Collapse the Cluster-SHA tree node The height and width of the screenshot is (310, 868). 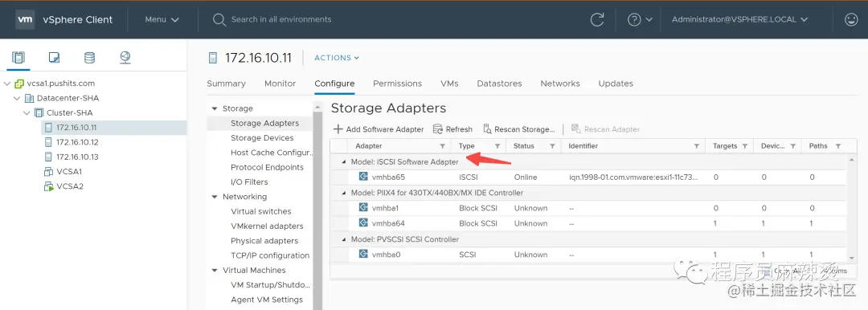point(27,113)
